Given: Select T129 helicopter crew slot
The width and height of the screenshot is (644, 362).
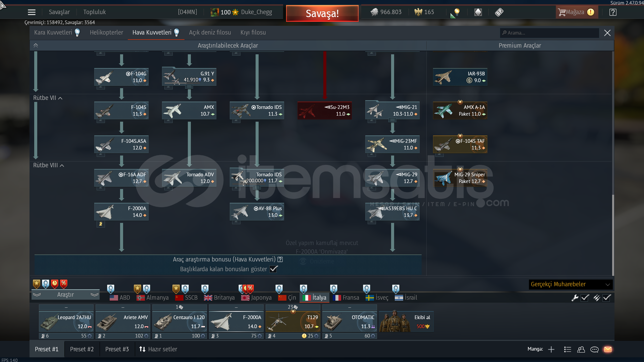Looking at the screenshot, I should (x=293, y=321).
